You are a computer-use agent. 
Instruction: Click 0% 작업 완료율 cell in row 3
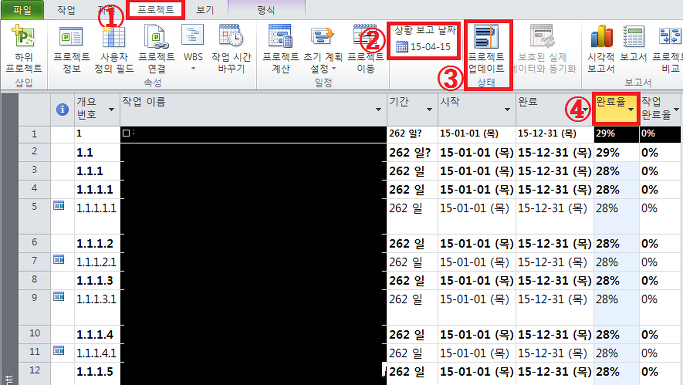coord(659,171)
